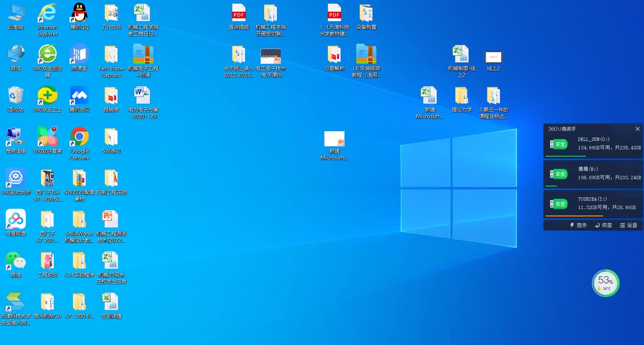
Task: Click the 安全 badge beside 婧婧 (H:)
Action: click(x=559, y=174)
